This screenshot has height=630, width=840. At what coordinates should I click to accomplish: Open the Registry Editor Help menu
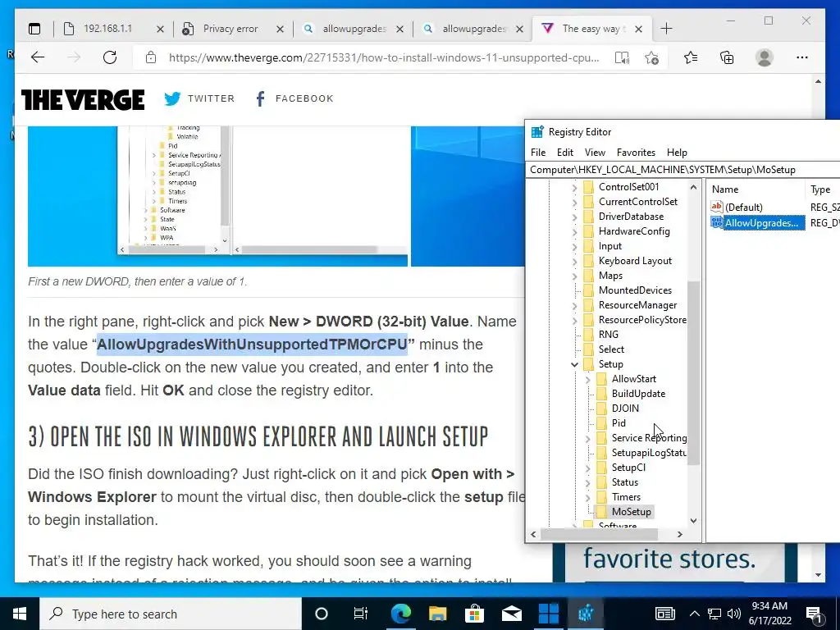point(677,153)
